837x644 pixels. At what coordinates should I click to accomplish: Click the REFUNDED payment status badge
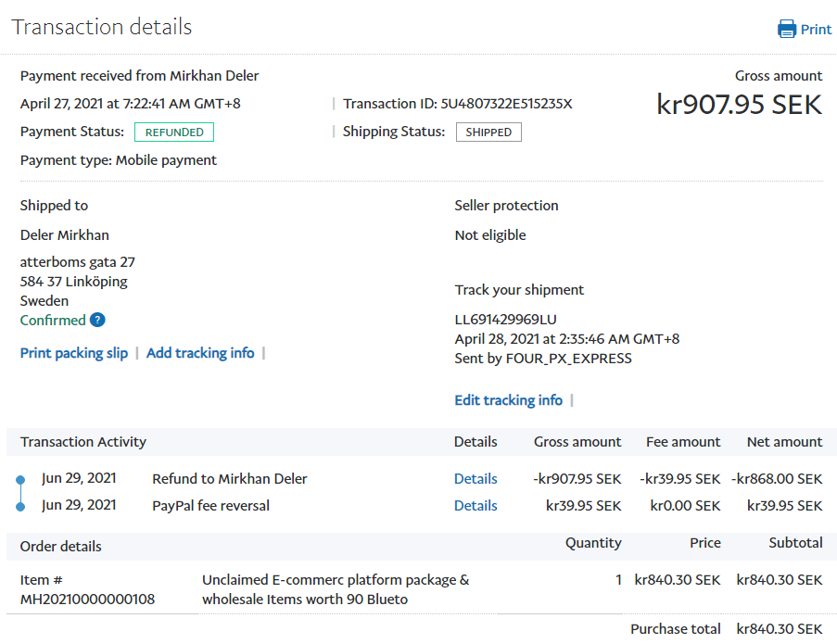click(174, 133)
